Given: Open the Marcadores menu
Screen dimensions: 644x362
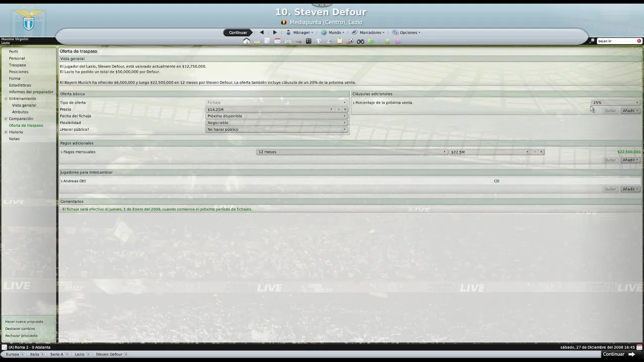Looking at the screenshot, I should [368, 32].
